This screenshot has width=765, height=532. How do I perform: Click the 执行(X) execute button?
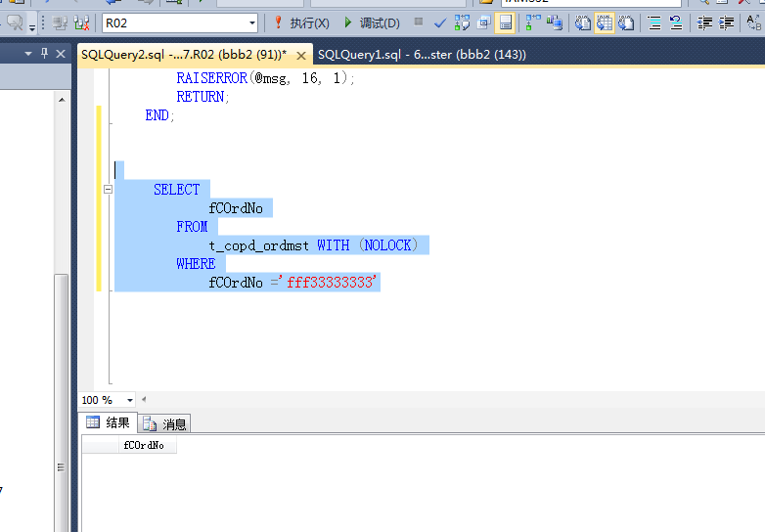pos(301,22)
